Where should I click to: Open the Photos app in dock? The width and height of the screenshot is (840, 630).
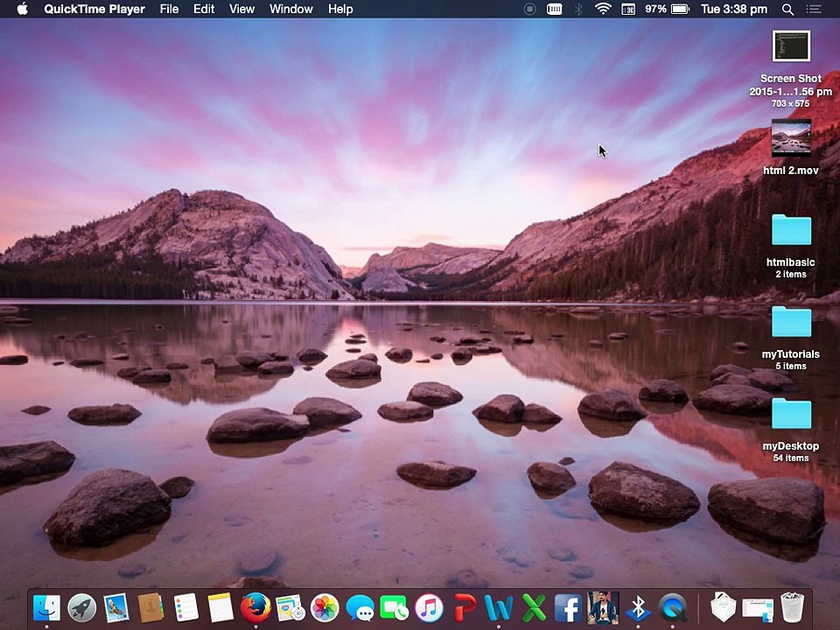coord(325,607)
